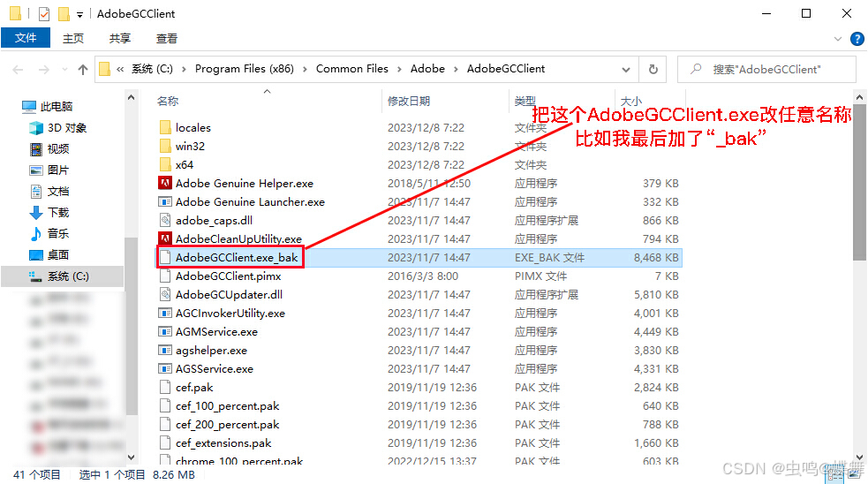The height and width of the screenshot is (484, 868).
Task: Click navigation pane scrollbar down arrow
Action: pos(132,458)
